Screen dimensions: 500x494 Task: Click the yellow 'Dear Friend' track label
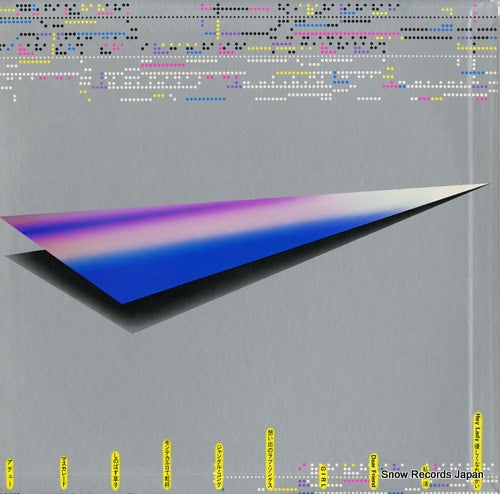(374, 471)
